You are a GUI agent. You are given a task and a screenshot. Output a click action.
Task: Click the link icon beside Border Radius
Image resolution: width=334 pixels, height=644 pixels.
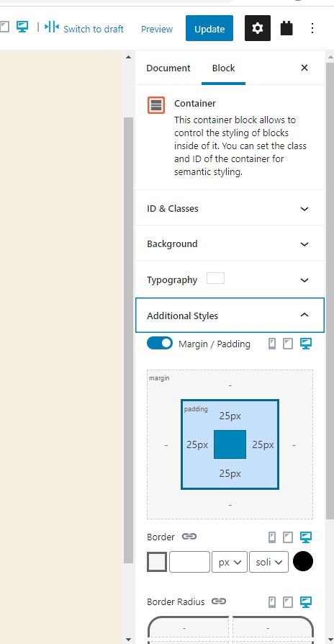tap(219, 601)
